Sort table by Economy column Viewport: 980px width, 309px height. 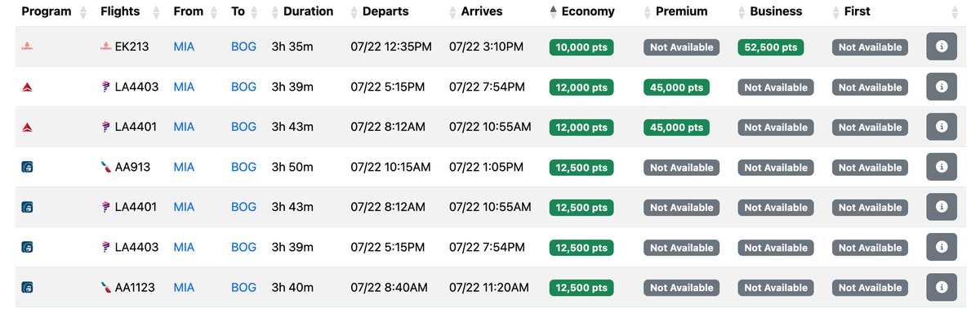tap(582, 11)
